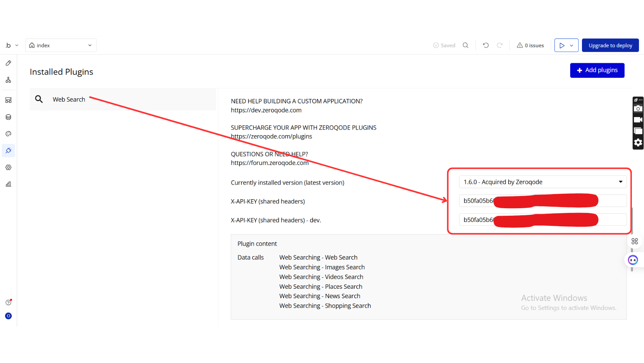The height and width of the screenshot is (363, 644).
Task: Open the Bubble logo menu
Action: pos(8,45)
